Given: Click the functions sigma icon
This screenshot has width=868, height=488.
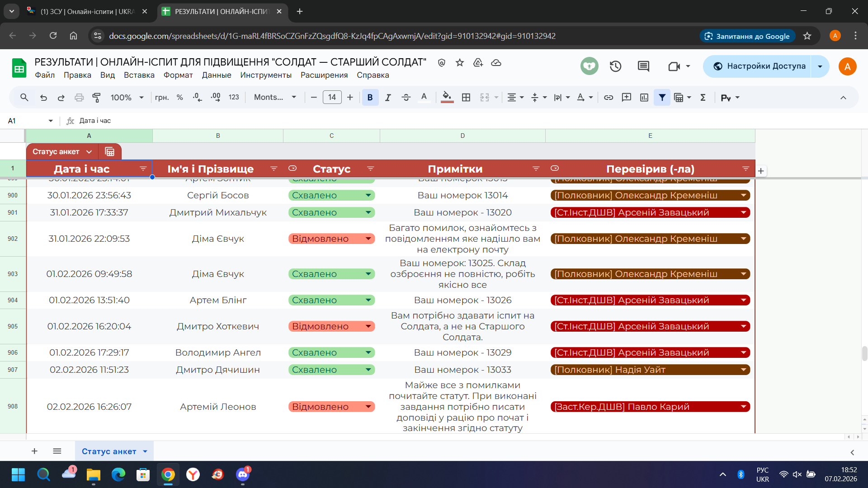Looking at the screenshot, I should [x=703, y=98].
